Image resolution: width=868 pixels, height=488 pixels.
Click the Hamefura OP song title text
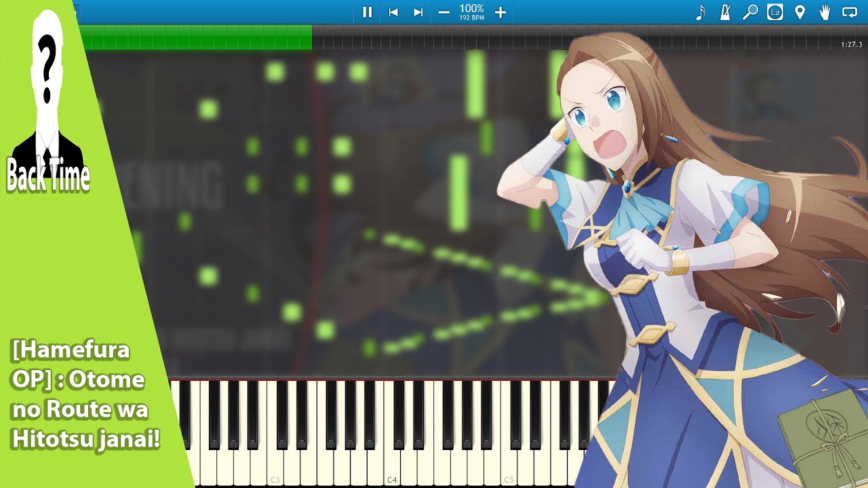(85, 395)
